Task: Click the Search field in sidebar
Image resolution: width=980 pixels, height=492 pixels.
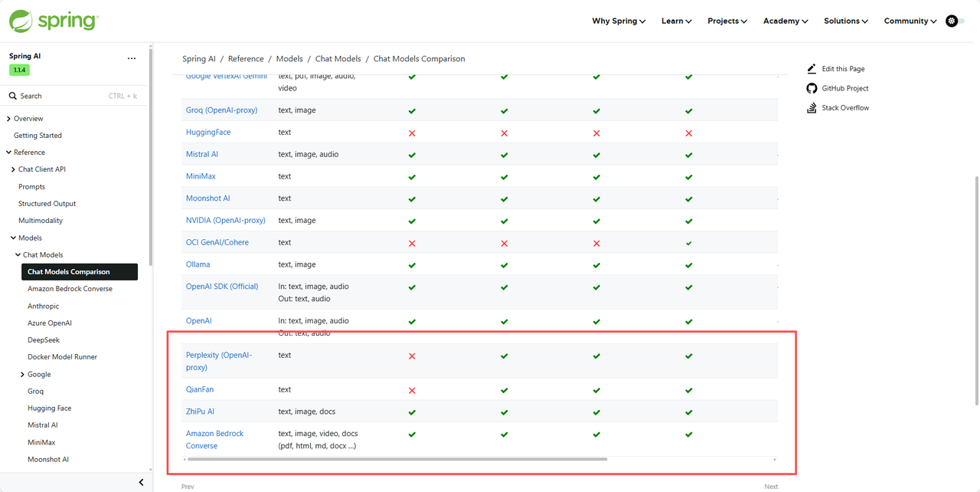Action: pyautogui.click(x=73, y=96)
